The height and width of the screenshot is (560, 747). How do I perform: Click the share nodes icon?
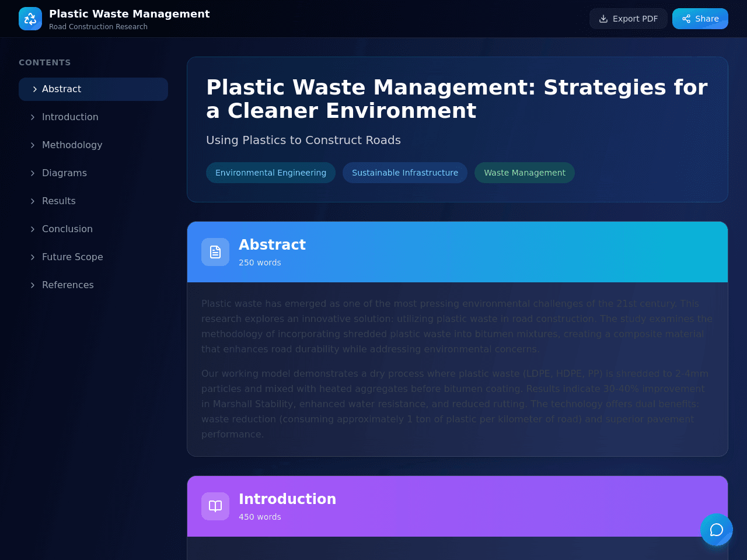click(x=686, y=19)
